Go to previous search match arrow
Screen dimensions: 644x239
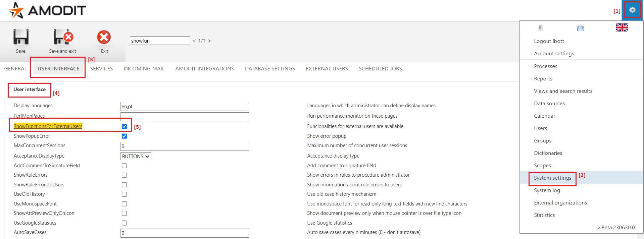pyautogui.click(x=194, y=41)
